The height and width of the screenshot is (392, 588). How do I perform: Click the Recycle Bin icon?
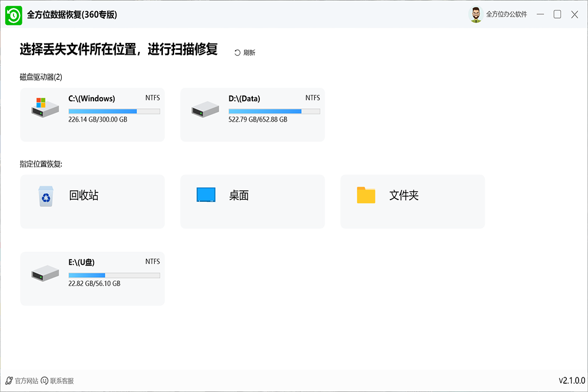click(45, 196)
